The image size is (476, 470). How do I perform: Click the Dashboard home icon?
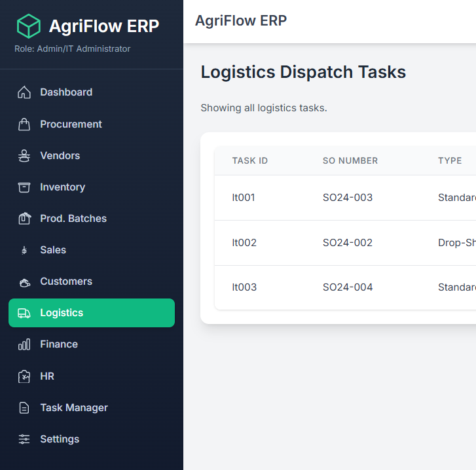pos(24,92)
